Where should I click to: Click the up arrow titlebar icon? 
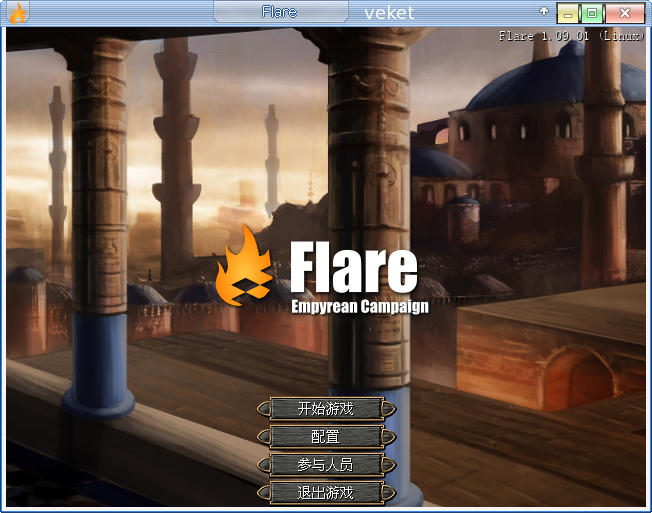[x=543, y=11]
